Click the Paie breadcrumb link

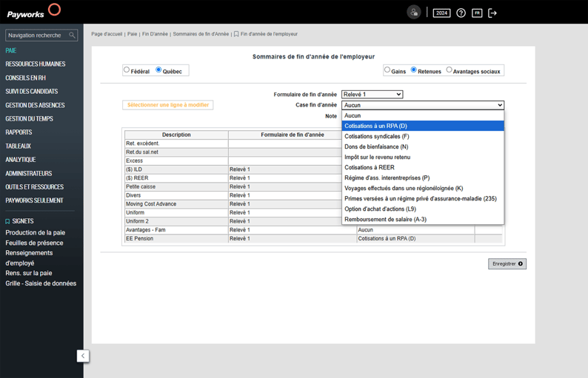132,34
